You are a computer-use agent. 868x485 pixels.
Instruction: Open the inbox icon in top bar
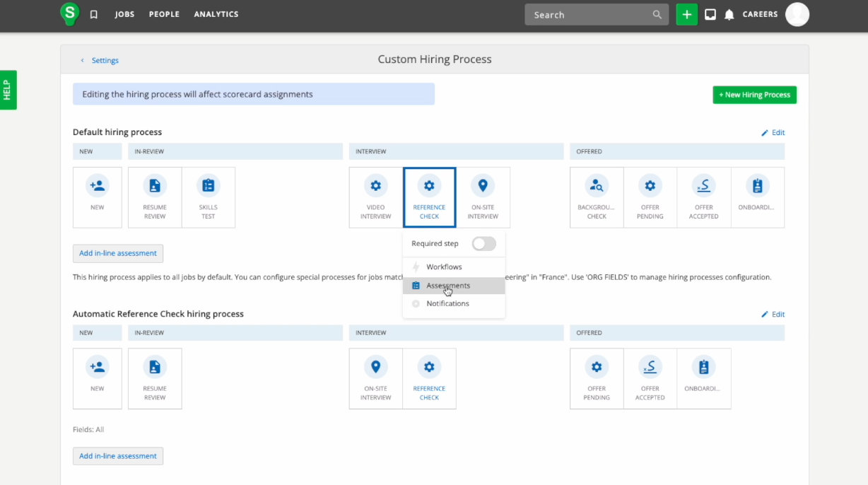710,15
